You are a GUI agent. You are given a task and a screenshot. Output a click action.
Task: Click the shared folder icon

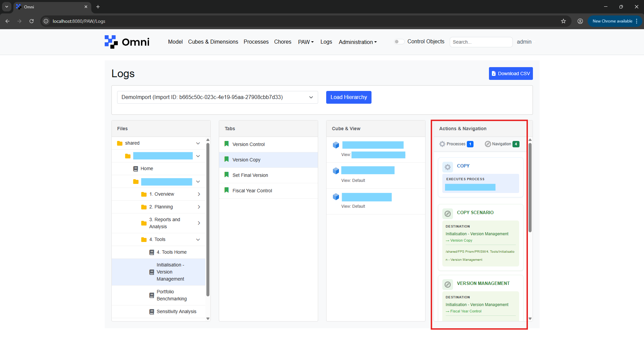(x=120, y=143)
